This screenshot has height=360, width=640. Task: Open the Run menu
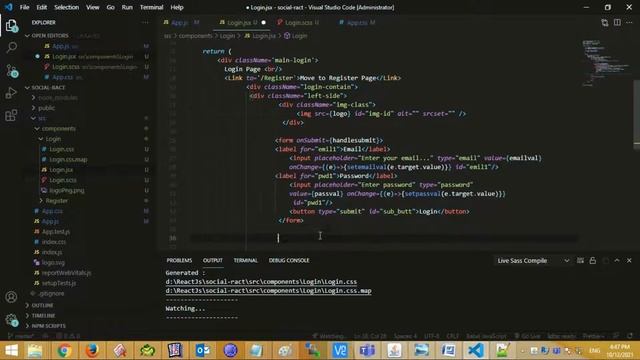pyautogui.click(x=127, y=7)
